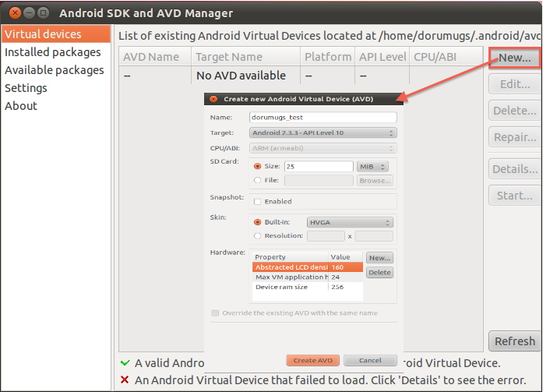
Task: Click API Level column header
Action: [383, 56]
